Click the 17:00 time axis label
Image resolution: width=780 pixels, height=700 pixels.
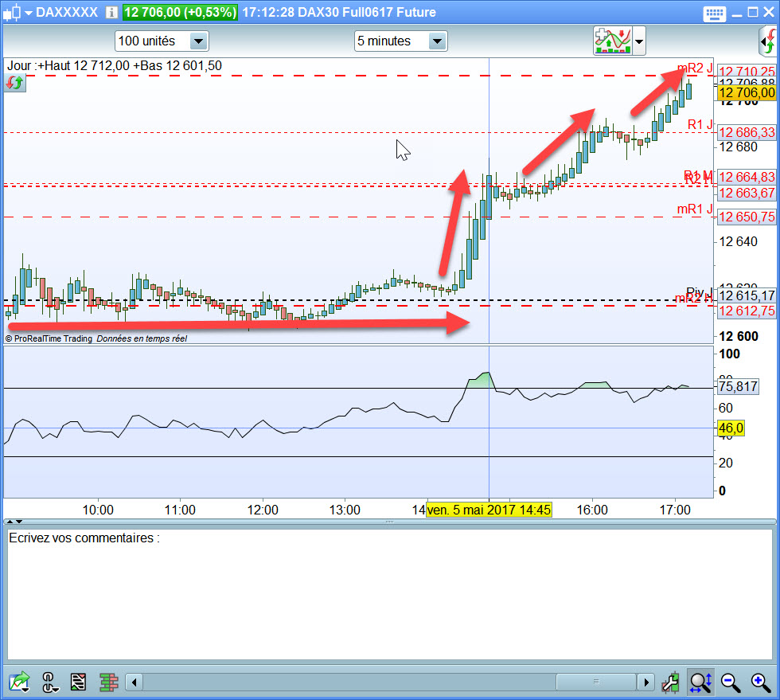click(675, 510)
